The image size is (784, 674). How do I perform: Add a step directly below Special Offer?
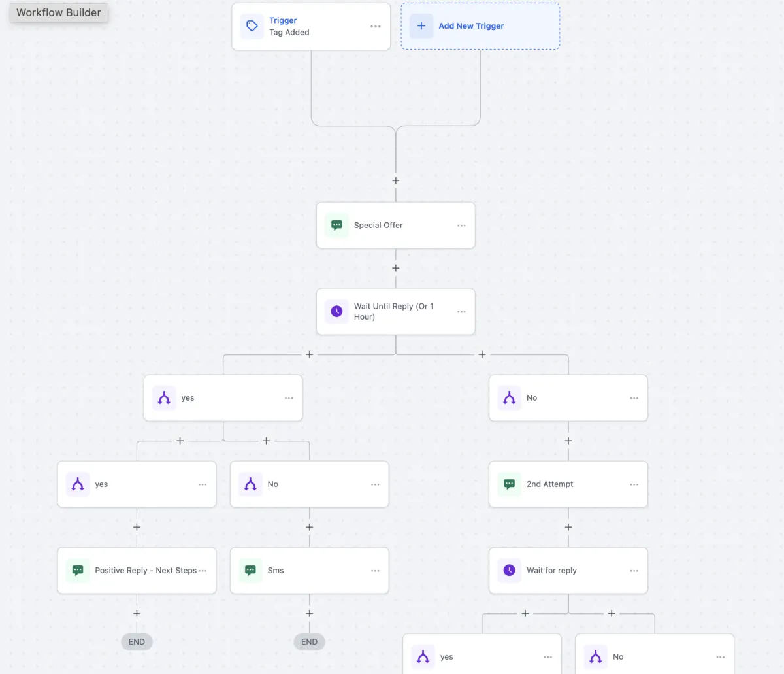coord(396,268)
